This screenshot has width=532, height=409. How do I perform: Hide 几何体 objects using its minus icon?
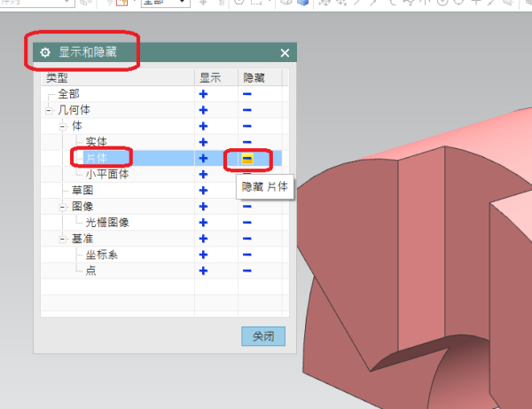pos(247,110)
